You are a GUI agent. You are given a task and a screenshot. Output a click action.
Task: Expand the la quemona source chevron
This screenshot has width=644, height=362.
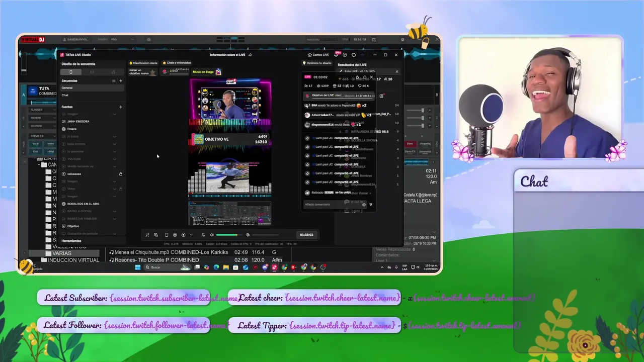click(x=114, y=151)
